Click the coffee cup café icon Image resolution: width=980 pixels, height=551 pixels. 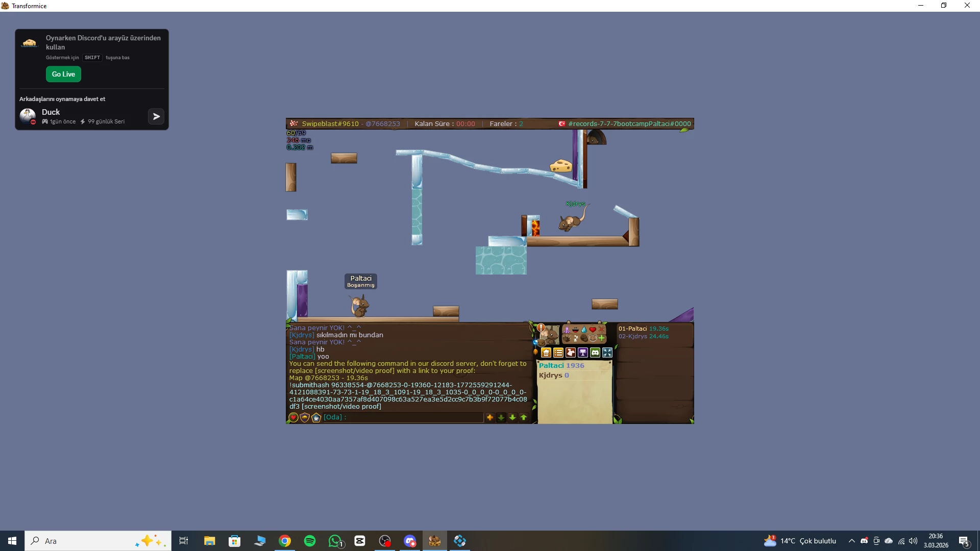coord(316,418)
